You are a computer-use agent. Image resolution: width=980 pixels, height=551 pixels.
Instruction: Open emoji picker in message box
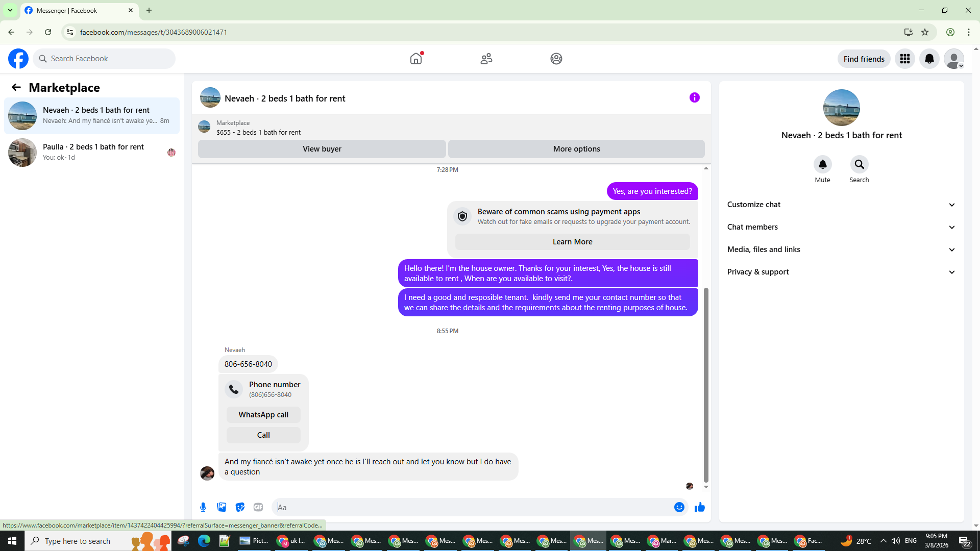[x=679, y=507]
